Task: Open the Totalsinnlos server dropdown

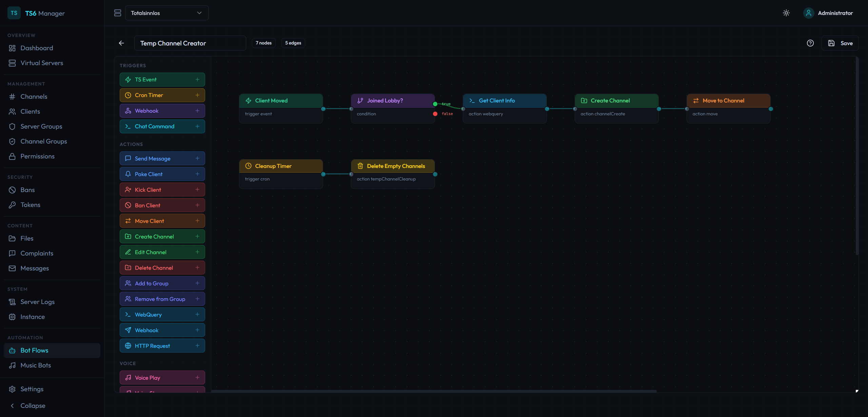Action: pos(166,13)
